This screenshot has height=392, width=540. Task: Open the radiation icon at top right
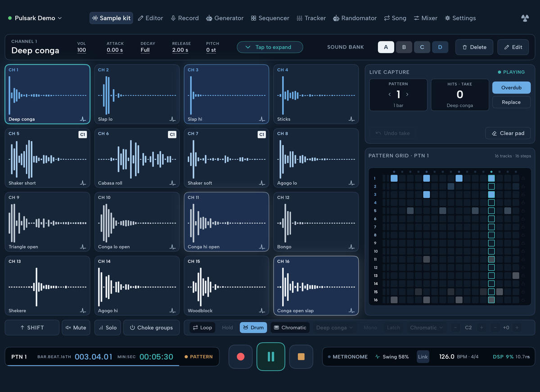tap(525, 18)
